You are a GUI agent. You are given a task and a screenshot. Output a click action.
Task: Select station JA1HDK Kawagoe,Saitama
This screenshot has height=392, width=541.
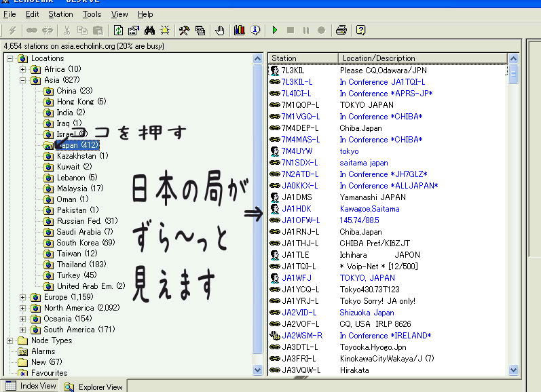point(387,209)
